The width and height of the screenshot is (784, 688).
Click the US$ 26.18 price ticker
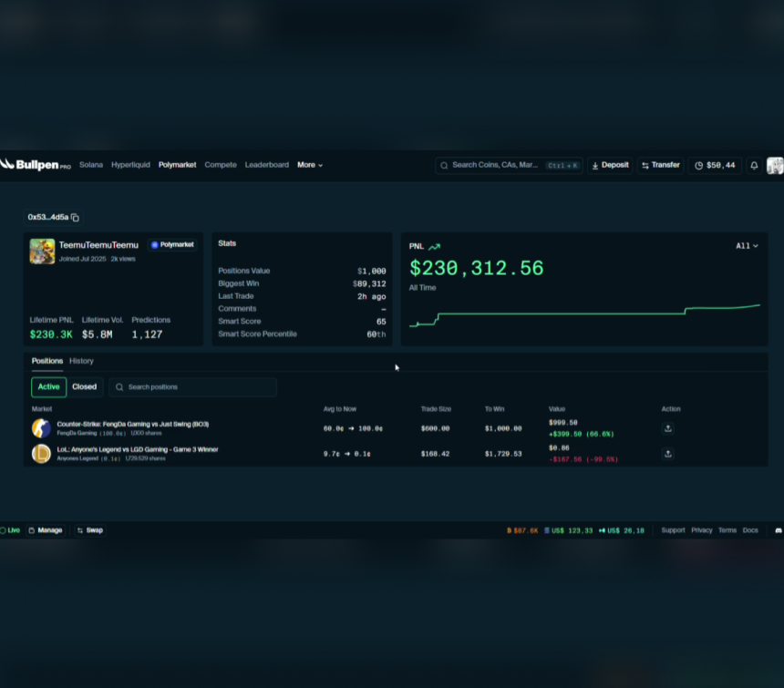tap(622, 530)
